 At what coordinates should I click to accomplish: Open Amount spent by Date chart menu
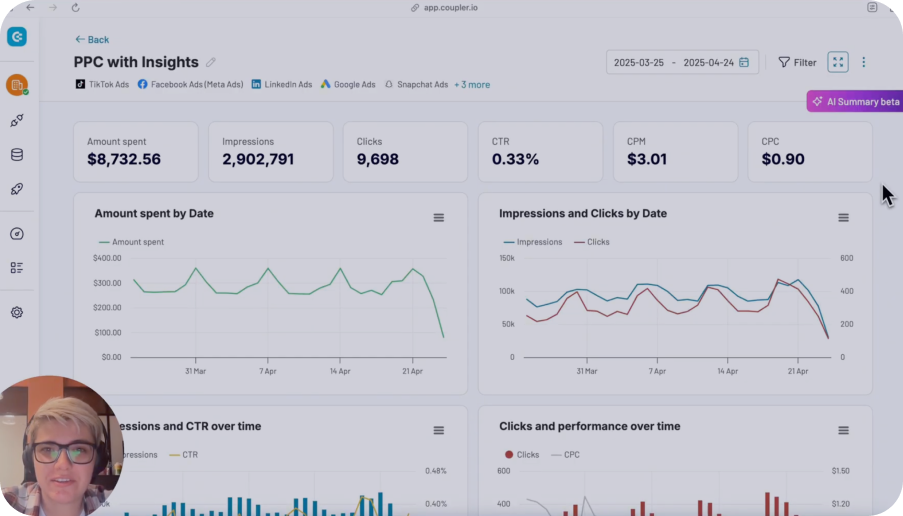coord(438,218)
